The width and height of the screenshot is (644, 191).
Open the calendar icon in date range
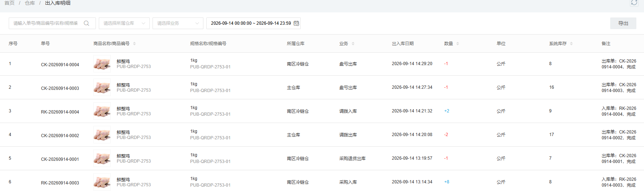click(x=296, y=23)
